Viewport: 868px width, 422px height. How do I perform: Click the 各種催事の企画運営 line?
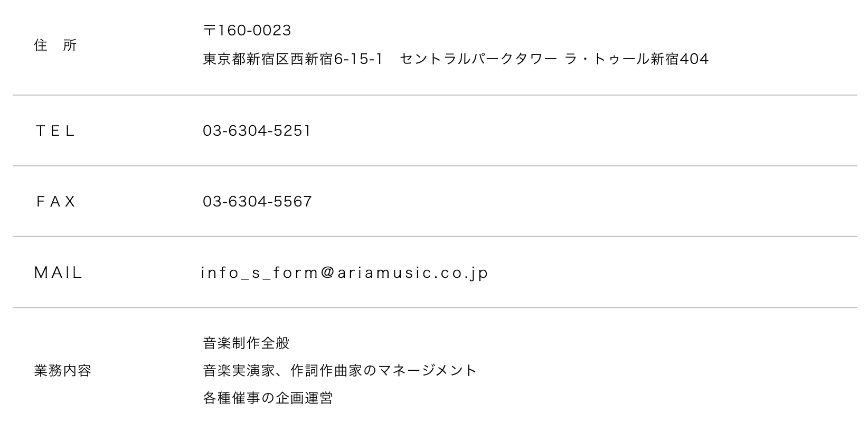click(x=268, y=398)
